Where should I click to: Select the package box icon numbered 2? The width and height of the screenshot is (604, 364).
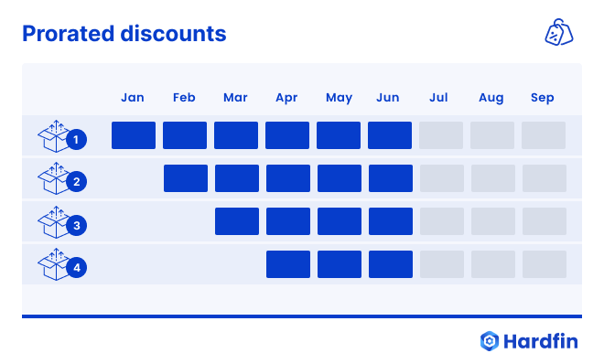tap(62, 178)
